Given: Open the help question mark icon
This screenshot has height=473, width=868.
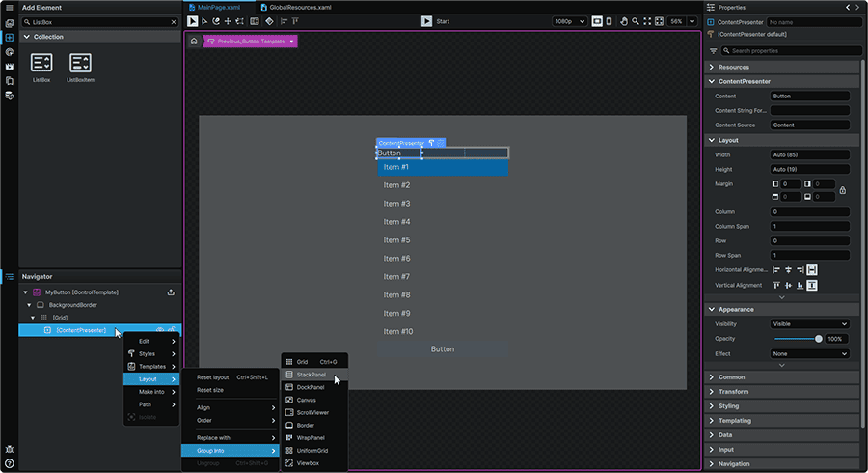Looking at the screenshot, I should (10, 463).
